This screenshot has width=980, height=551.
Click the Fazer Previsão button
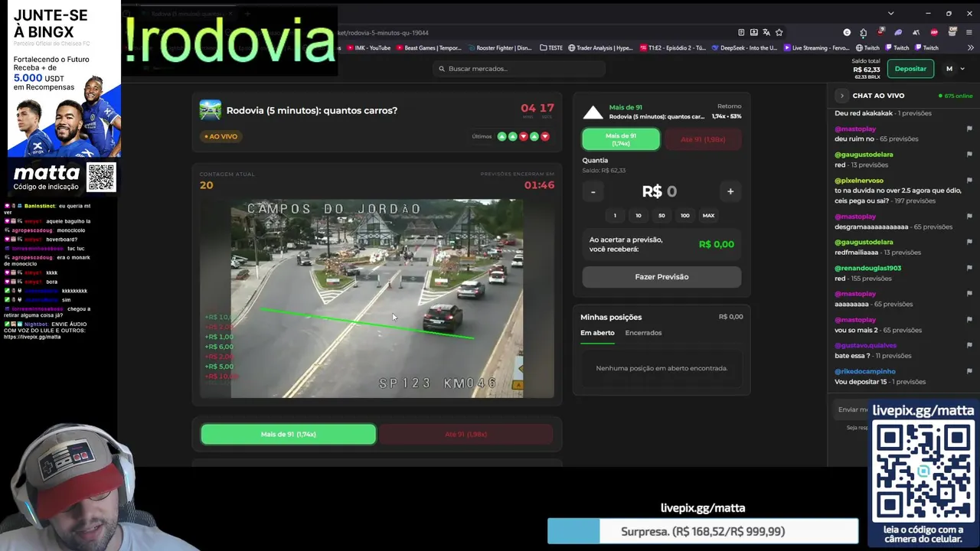point(661,277)
